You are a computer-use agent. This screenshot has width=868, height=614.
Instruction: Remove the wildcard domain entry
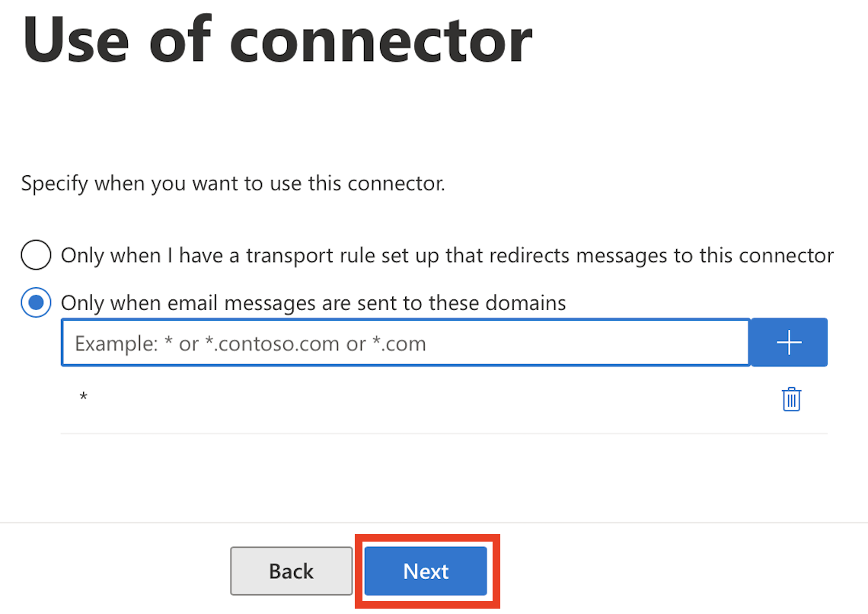tap(791, 399)
